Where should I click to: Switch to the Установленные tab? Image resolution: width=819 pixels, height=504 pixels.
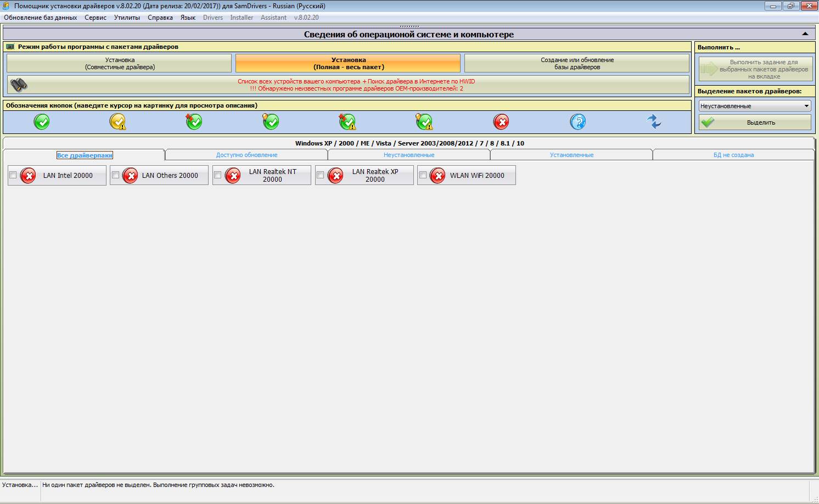[x=571, y=155]
